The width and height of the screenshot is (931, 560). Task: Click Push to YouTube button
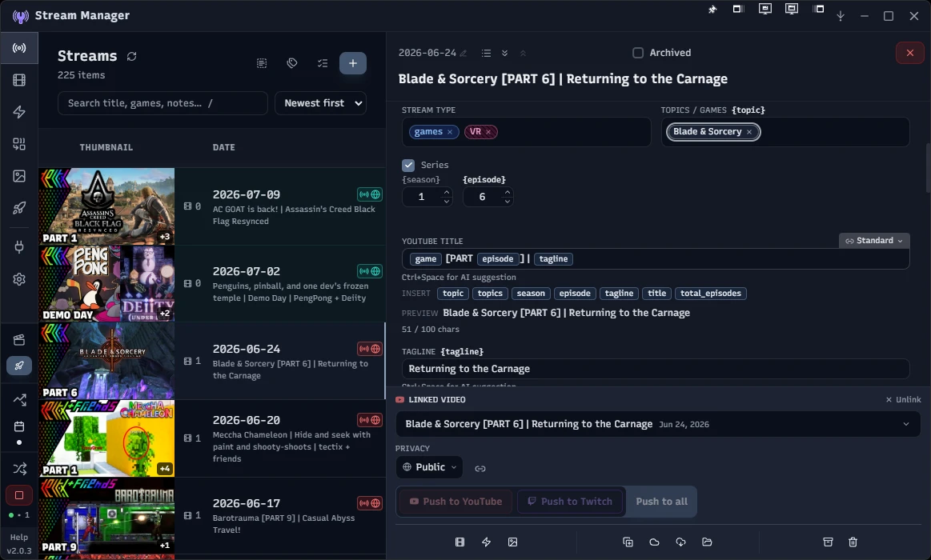point(455,502)
